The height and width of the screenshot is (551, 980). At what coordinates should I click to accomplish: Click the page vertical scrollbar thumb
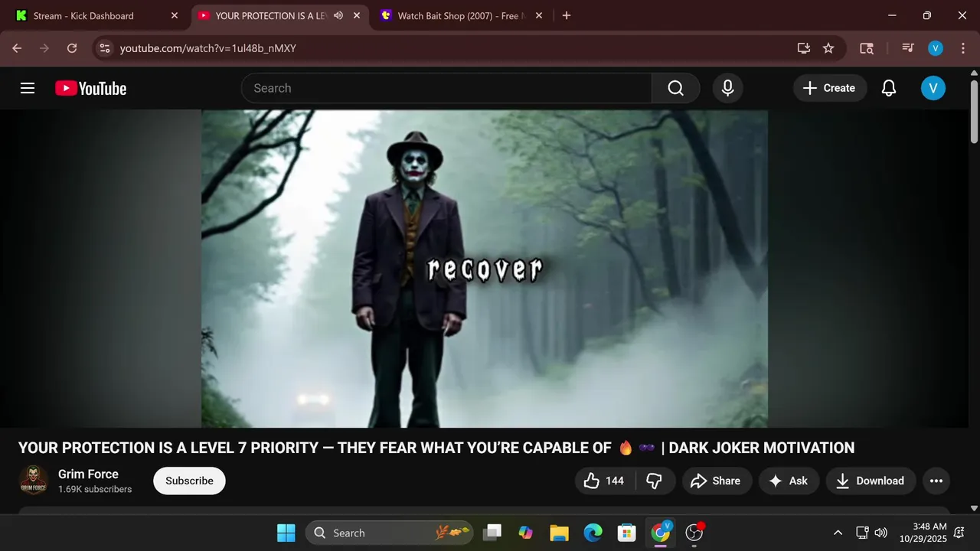[x=974, y=110]
